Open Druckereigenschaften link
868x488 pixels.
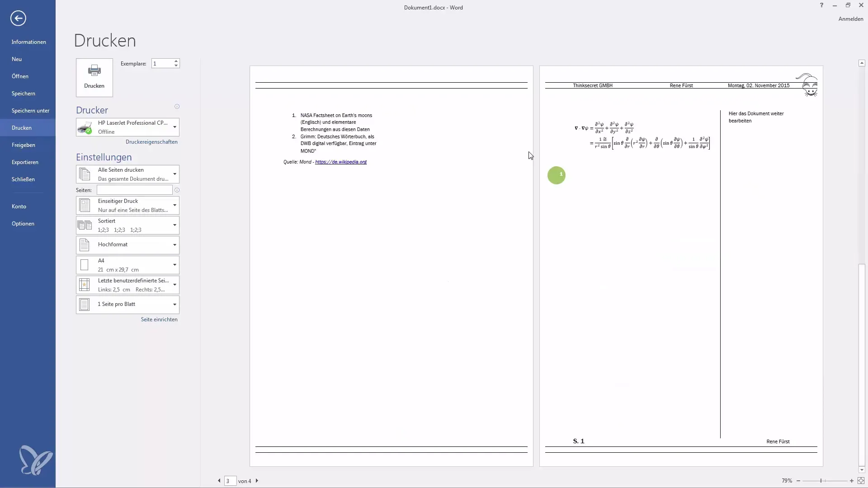coord(151,142)
